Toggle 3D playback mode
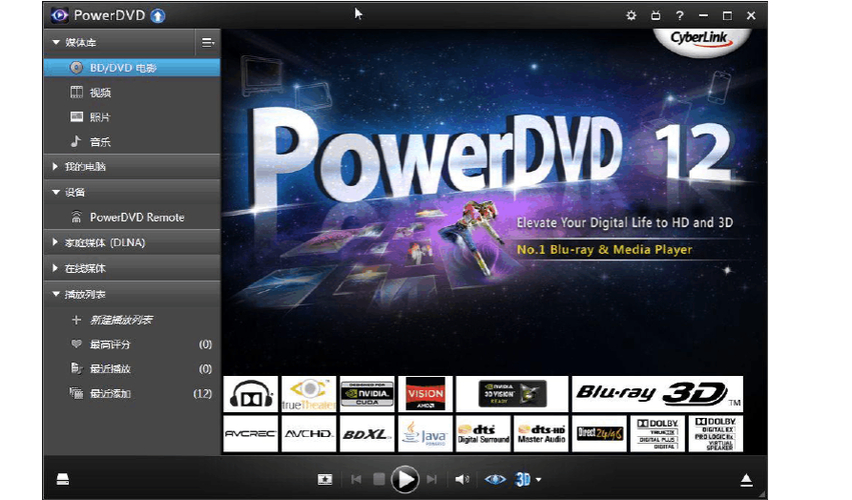Viewport: 852px width, 500px height. pyautogui.click(x=523, y=479)
